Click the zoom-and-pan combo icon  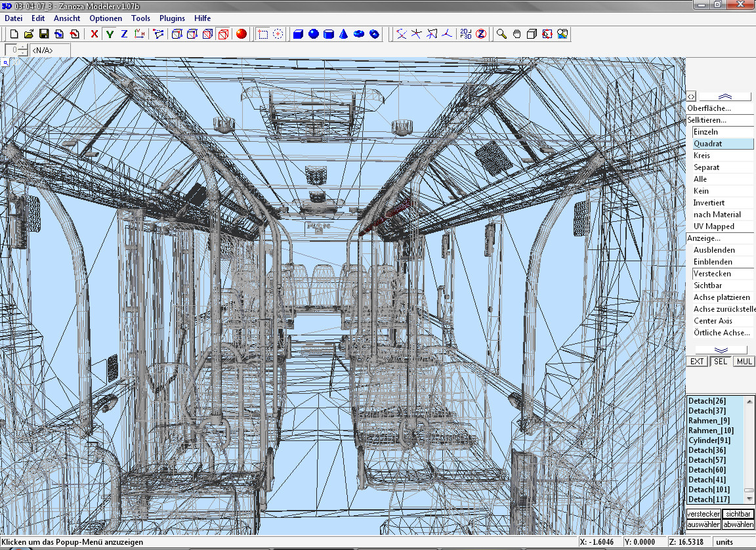(562, 33)
